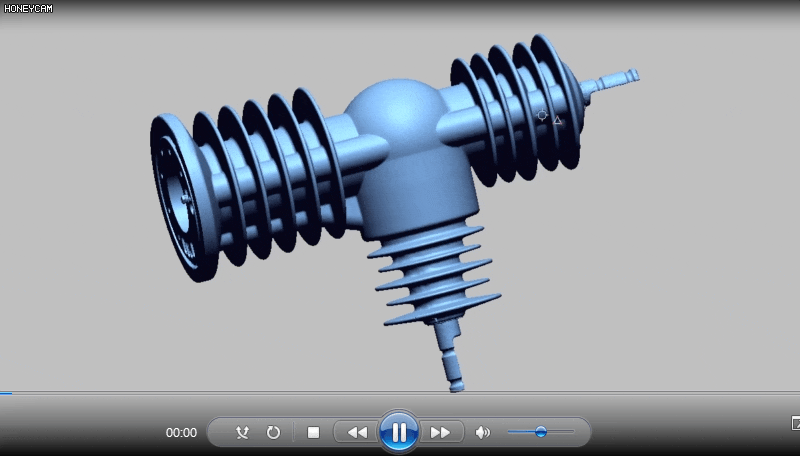
Task: Adjust the volume slider handle
Action: (x=541, y=432)
